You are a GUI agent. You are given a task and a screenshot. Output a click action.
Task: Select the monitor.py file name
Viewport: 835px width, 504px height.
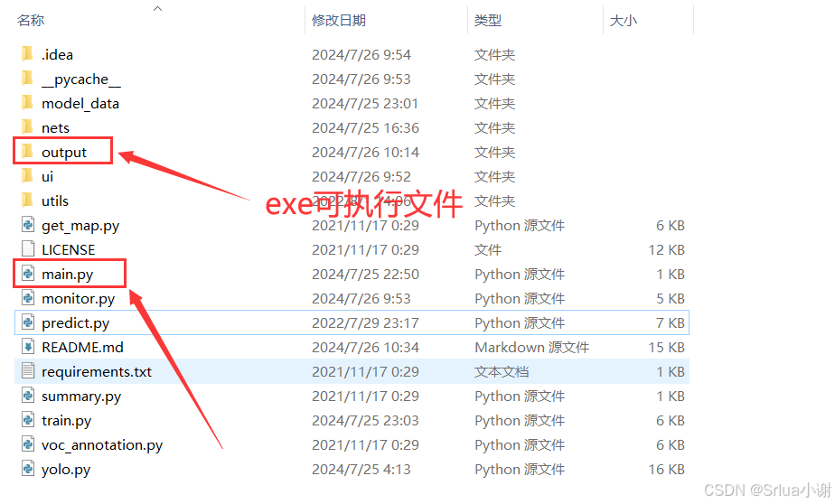79,299
